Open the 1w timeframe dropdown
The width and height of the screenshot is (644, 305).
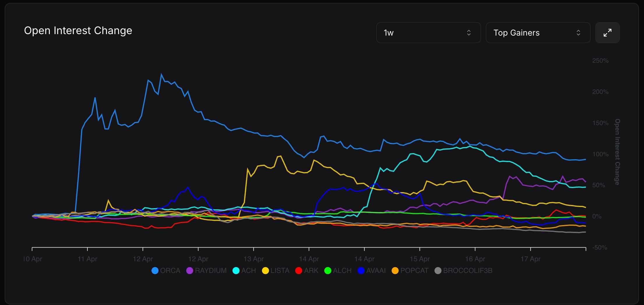click(x=428, y=33)
